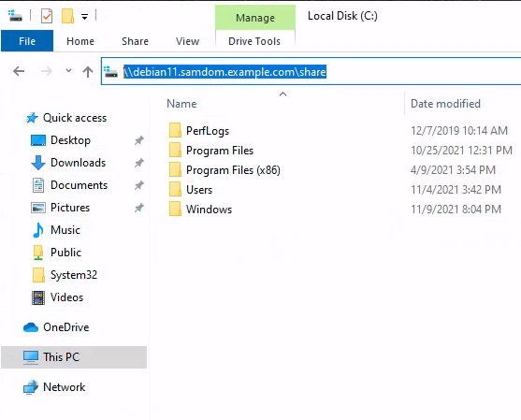Open the File tab
The width and height of the screenshot is (521, 420).
[27, 41]
